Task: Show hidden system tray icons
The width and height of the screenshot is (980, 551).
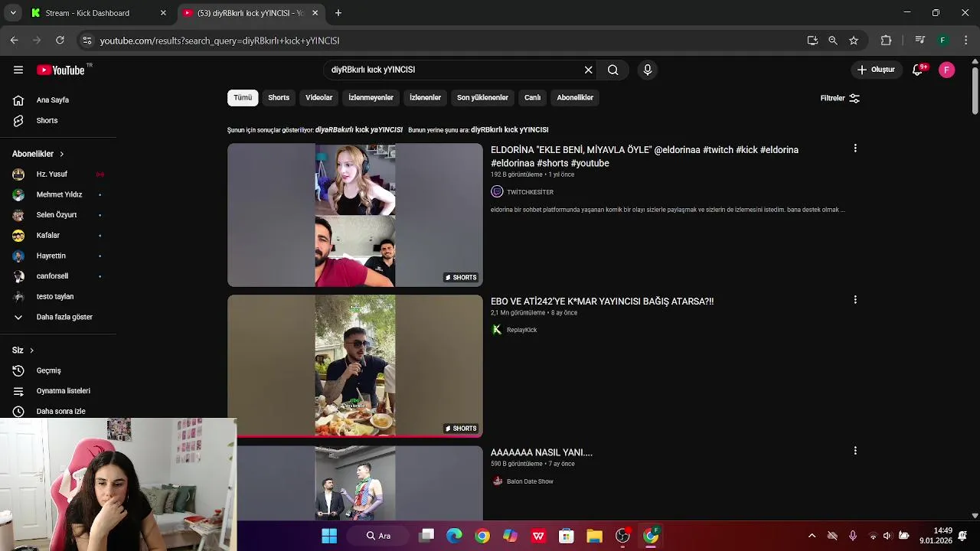Action: [812, 536]
